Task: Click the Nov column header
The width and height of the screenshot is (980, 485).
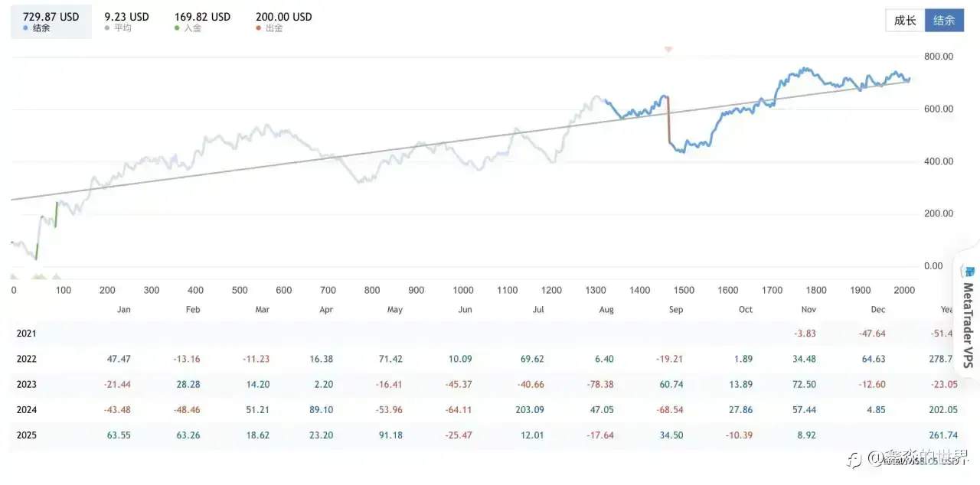Action: 808,310
